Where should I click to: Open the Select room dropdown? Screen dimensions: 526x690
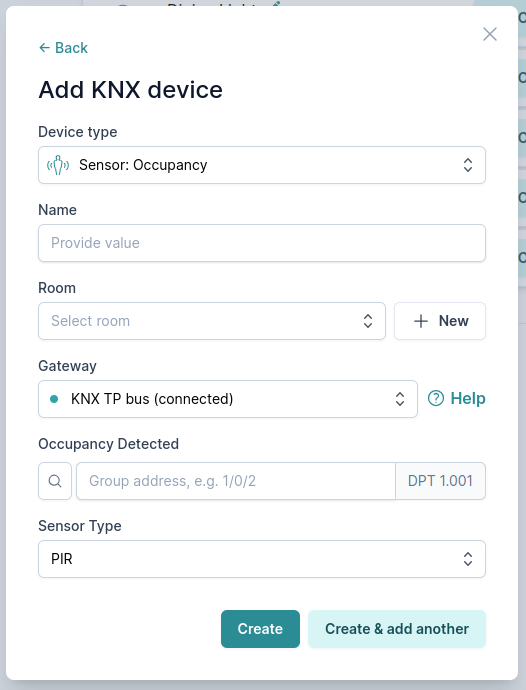tap(212, 321)
